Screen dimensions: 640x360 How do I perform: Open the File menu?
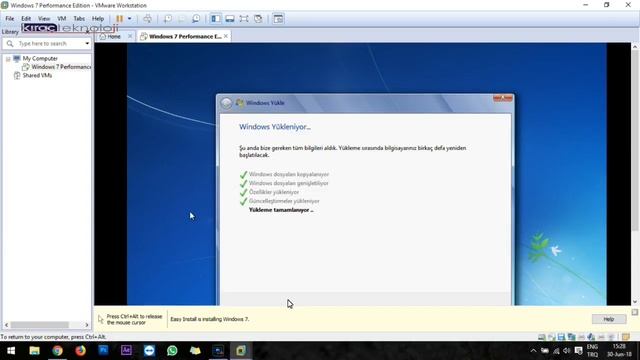9,19
